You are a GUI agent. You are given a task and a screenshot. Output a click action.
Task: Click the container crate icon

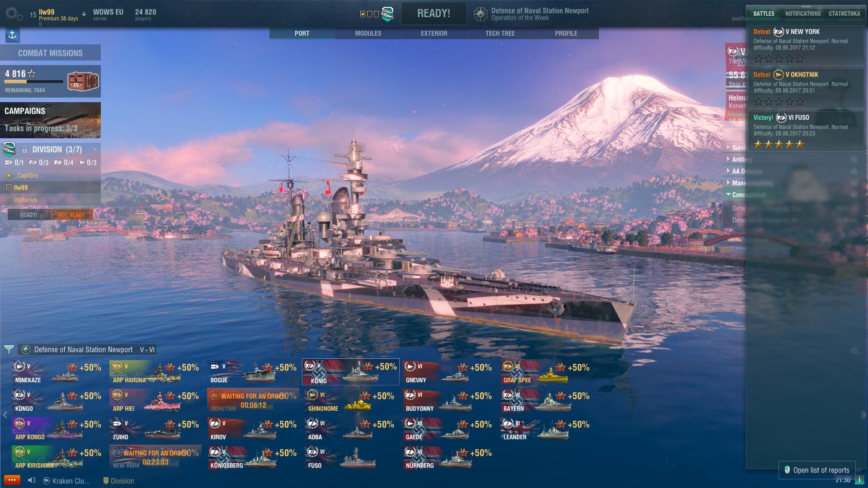[x=83, y=81]
